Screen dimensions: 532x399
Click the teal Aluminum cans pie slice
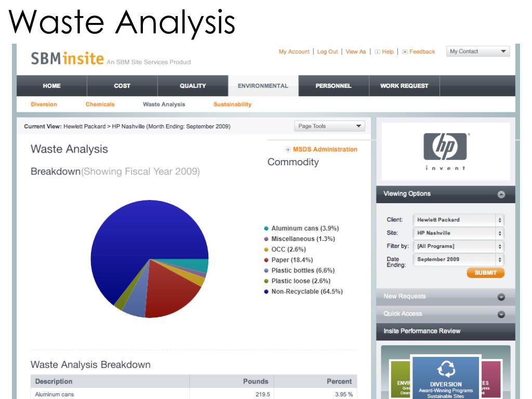193,264
